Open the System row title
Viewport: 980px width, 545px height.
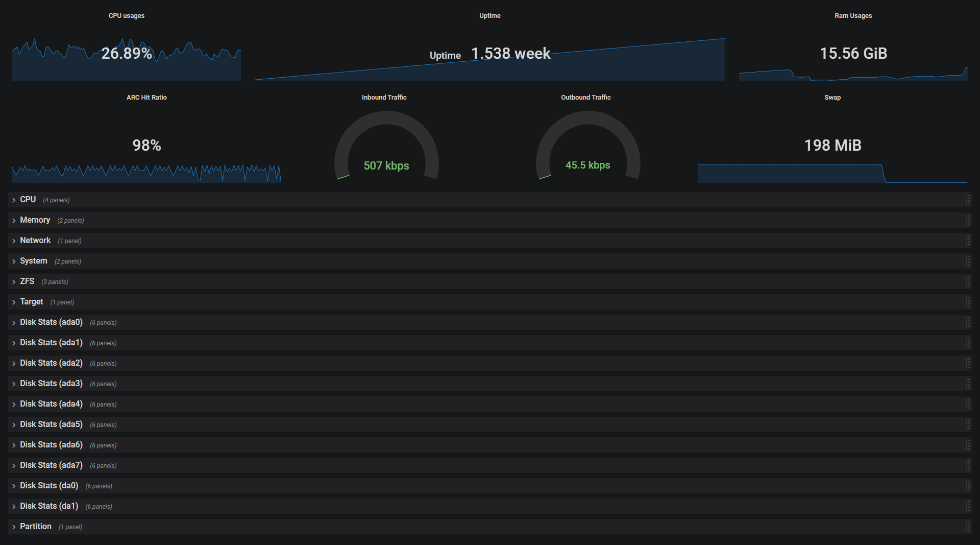[x=34, y=261]
